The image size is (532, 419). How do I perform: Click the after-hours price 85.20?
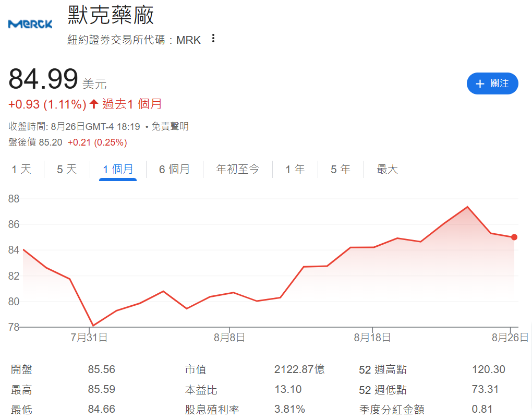pos(51,142)
